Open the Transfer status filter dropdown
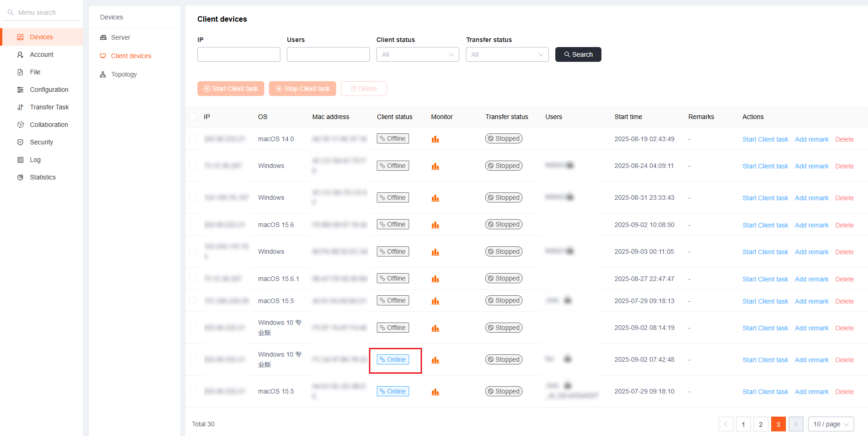The width and height of the screenshot is (868, 436). click(507, 54)
